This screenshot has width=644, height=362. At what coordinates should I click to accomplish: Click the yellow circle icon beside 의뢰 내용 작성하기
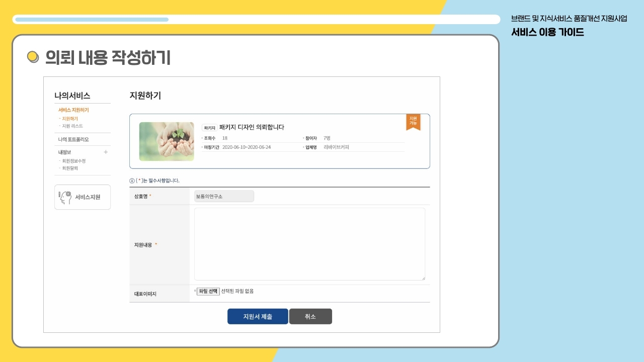coord(33,57)
